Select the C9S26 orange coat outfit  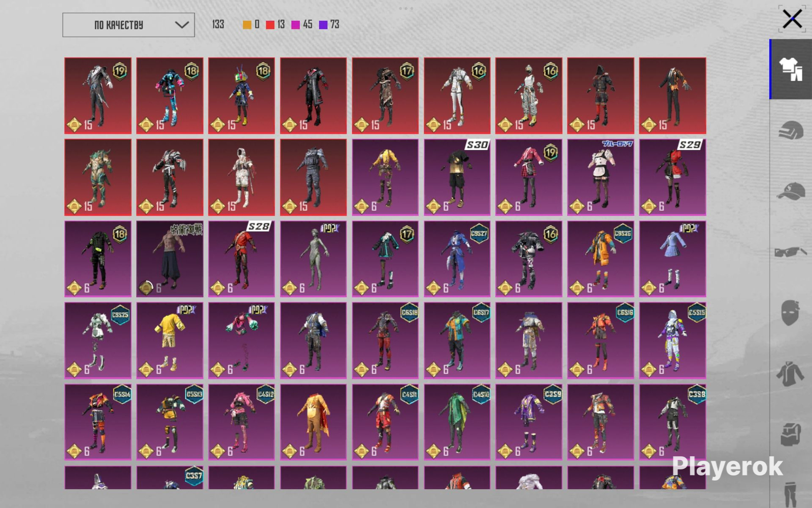[601, 259]
